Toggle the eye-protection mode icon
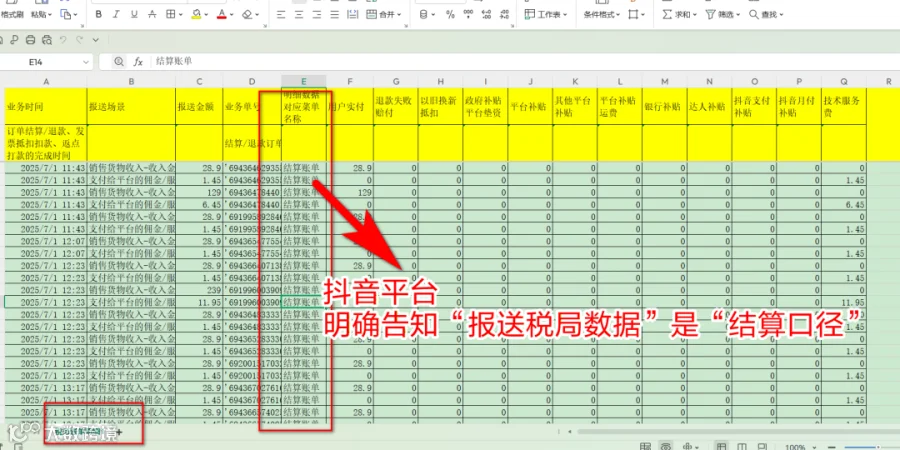 click(x=665, y=447)
